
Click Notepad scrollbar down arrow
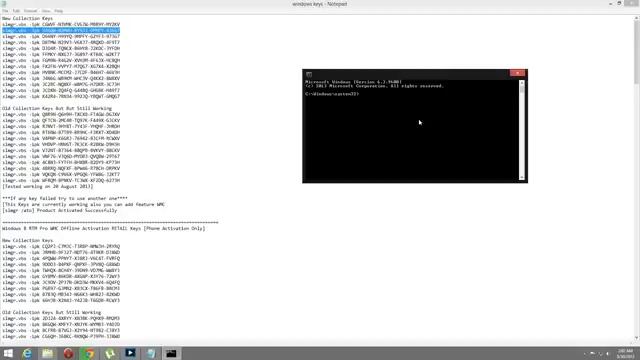click(637, 338)
